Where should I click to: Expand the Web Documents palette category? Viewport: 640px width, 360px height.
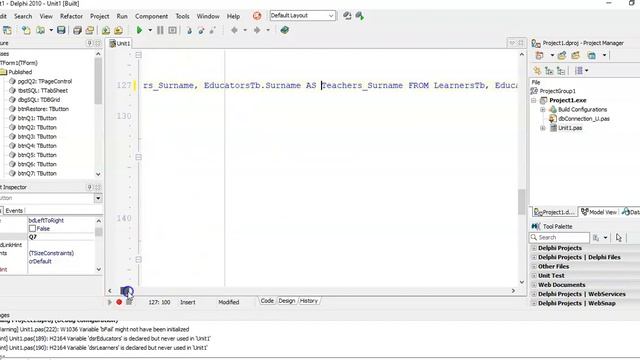coord(534,285)
